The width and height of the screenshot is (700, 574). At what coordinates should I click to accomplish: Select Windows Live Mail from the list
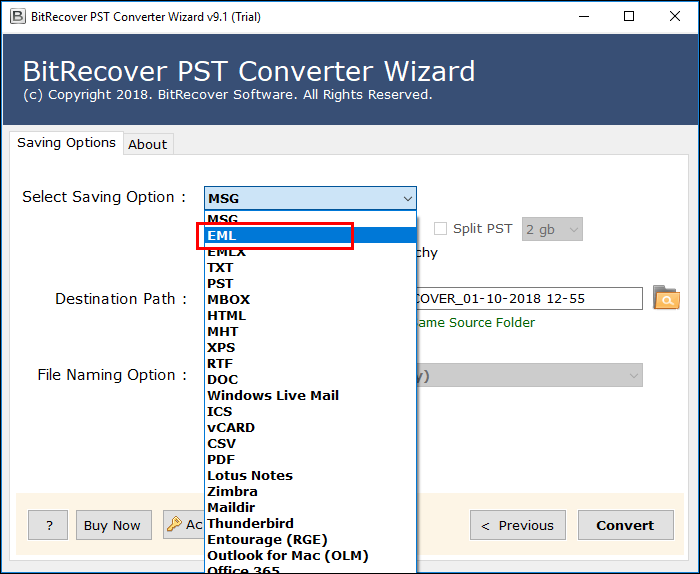[272, 395]
